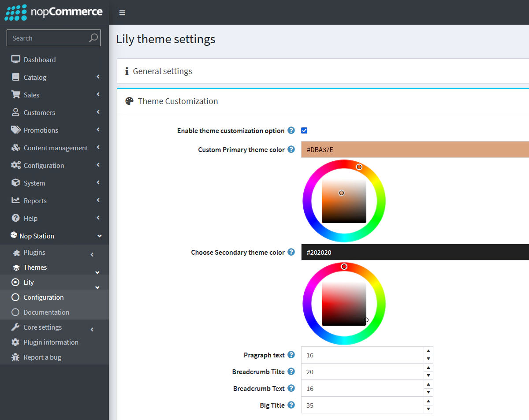Pick a hue on the primary color wheel
The width and height of the screenshot is (529, 420).
359,167
